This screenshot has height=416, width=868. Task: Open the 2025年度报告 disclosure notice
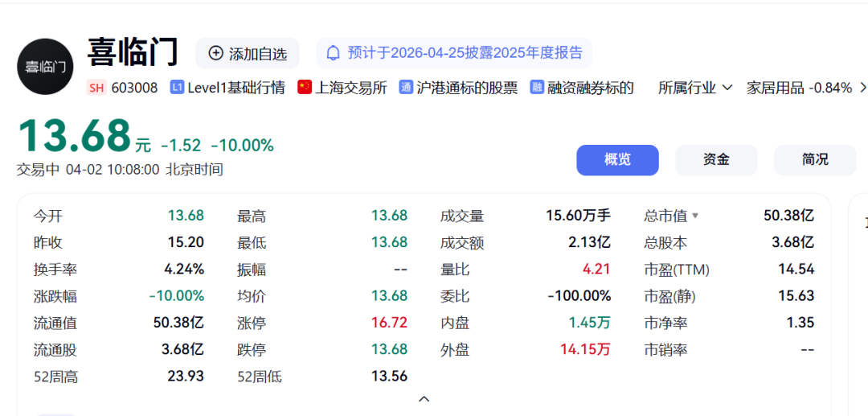click(465, 53)
